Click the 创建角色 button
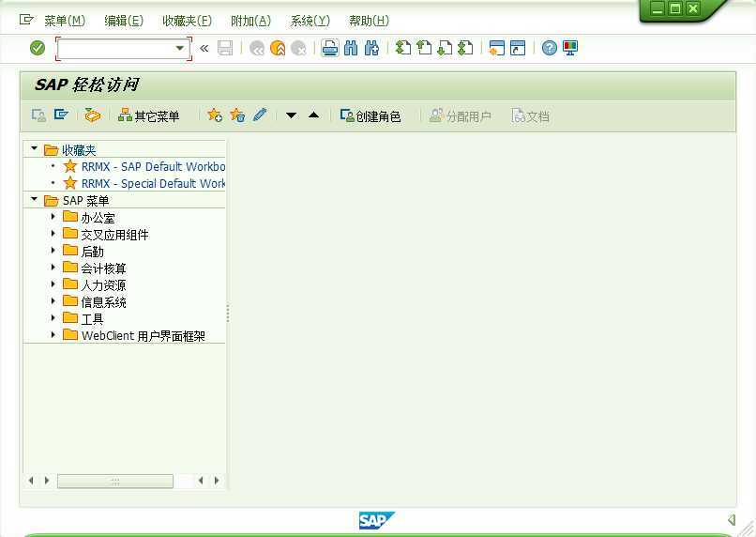Image resolution: width=756 pixels, height=537 pixels. point(370,115)
